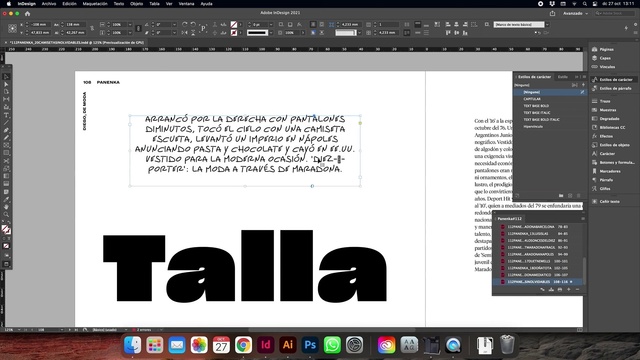Open the Párrafo panel
Viewport: 640px width, 360px height.
coord(606,180)
